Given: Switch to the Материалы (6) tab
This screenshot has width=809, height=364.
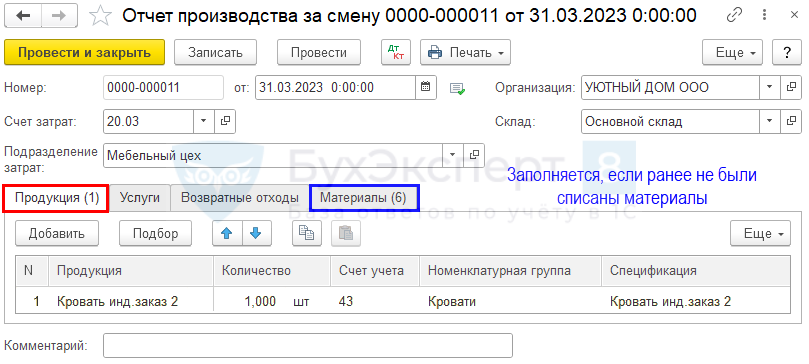Looking at the screenshot, I should 363,198.
